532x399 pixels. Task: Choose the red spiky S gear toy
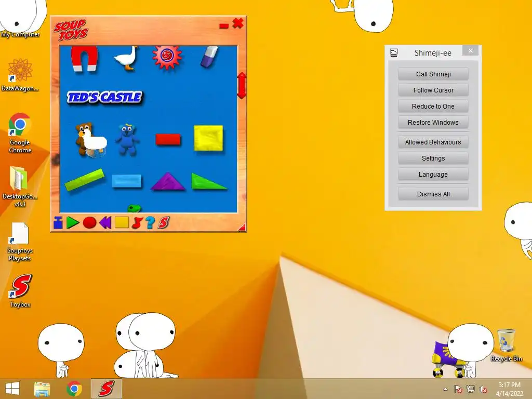pos(167,57)
